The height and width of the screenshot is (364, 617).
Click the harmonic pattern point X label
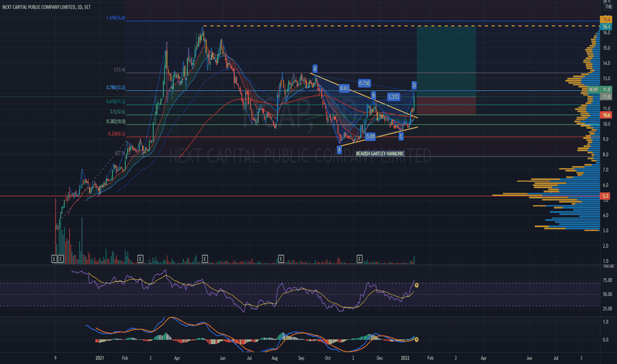(x=315, y=68)
